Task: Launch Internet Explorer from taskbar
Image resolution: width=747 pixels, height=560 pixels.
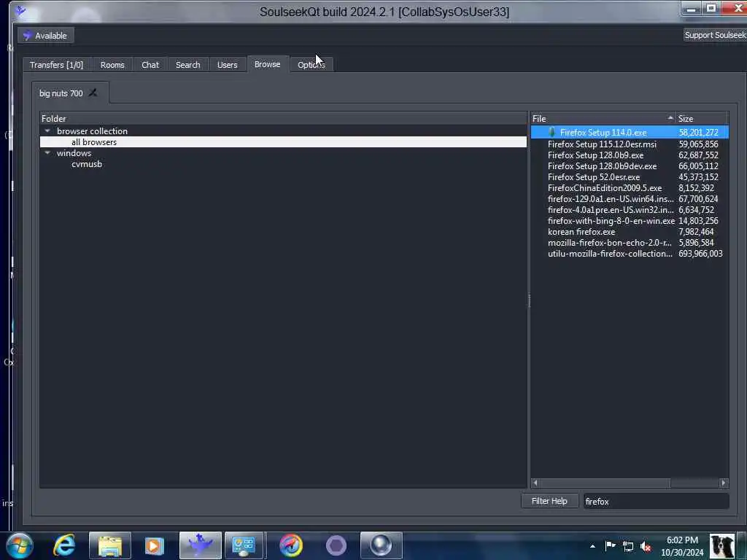Action: pos(64,545)
